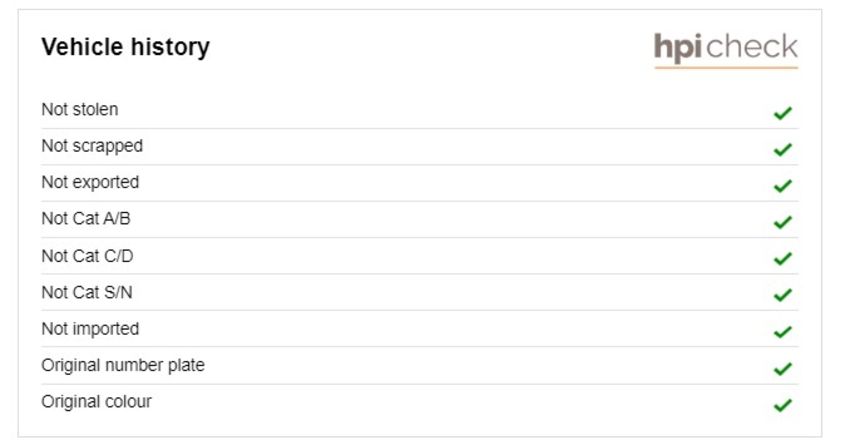The width and height of the screenshot is (850, 440).
Task: Select the Not imported label
Action: click(90, 329)
